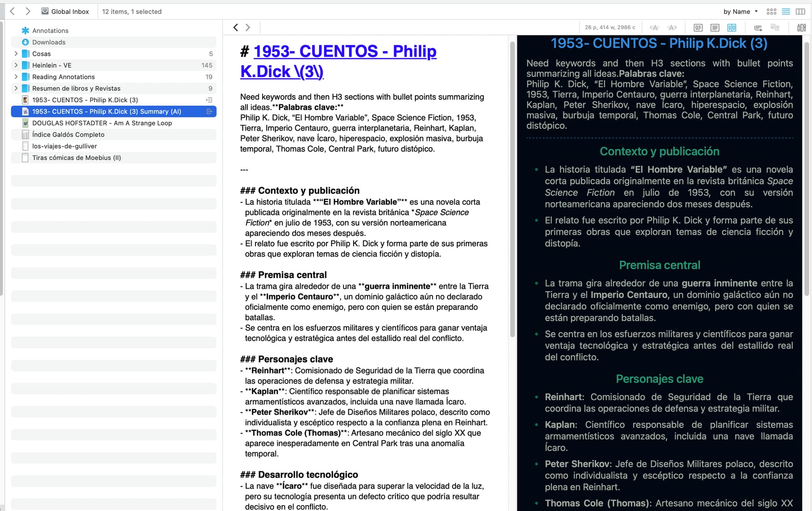Switch item list to icon grid view

tap(771, 11)
